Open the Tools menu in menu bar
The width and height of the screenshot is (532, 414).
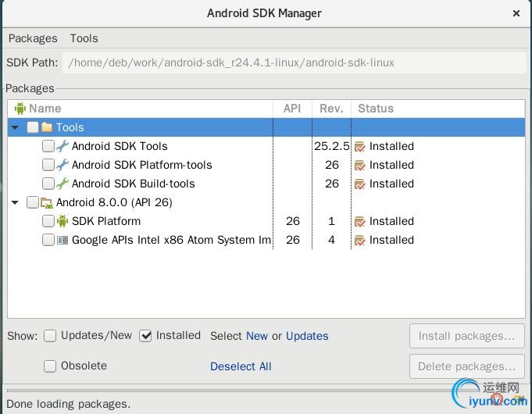[x=84, y=38]
